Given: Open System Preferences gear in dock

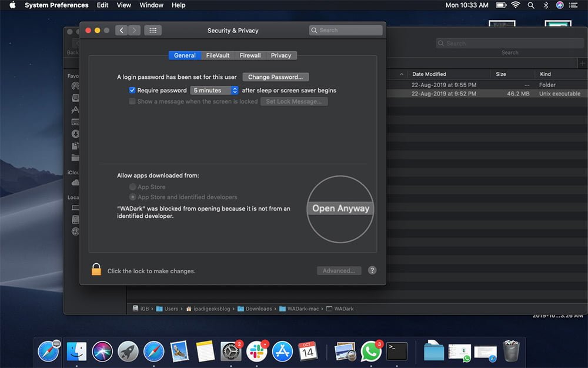Looking at the screenshot, I should [x=230, y=352].
